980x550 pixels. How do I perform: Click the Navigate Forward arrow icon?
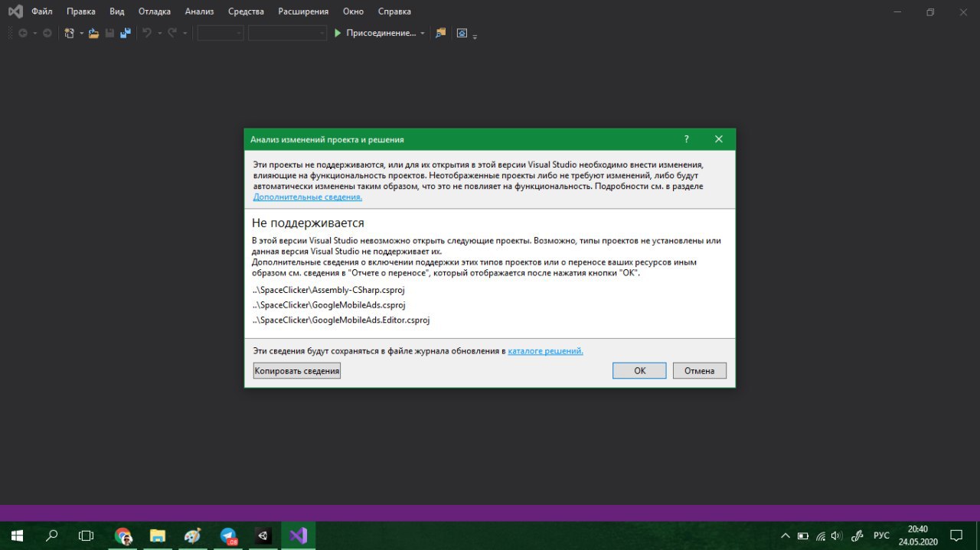tap(47, 33)
